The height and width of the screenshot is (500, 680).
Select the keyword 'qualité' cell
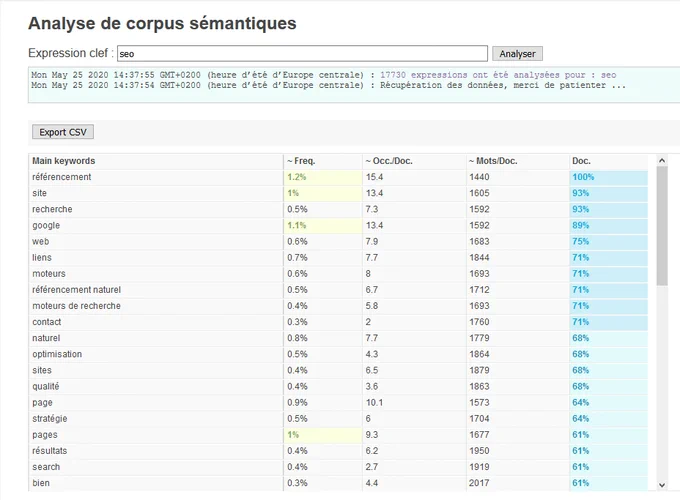point(156,386)
